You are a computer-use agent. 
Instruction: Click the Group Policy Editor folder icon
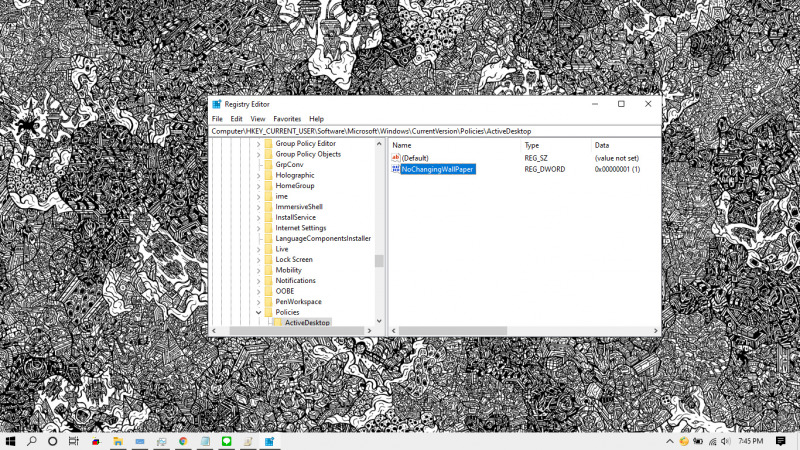[268, 143]
